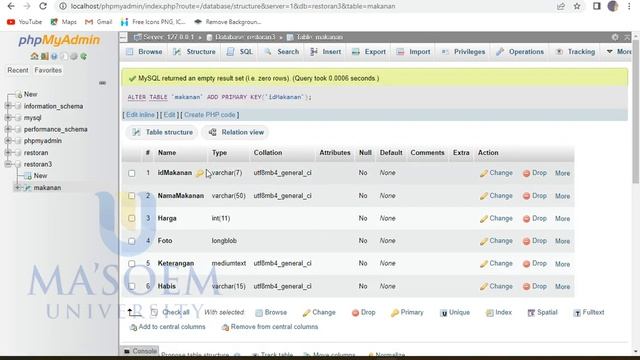
Task: Open the More tabs dropdown menu
Action: tap(619, 52)
